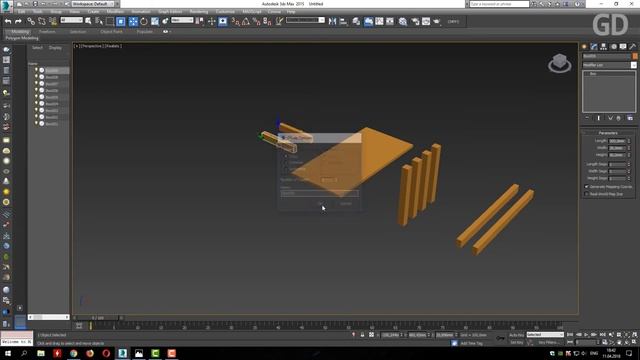Select the Box entry in modifier stack
This screenshot has height=360, width=640.
pos(593,74)
